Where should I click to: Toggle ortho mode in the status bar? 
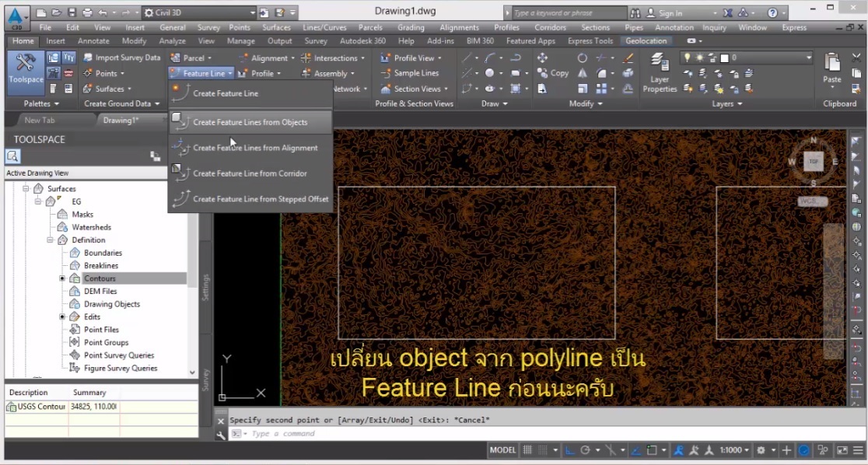pos(570,449)
